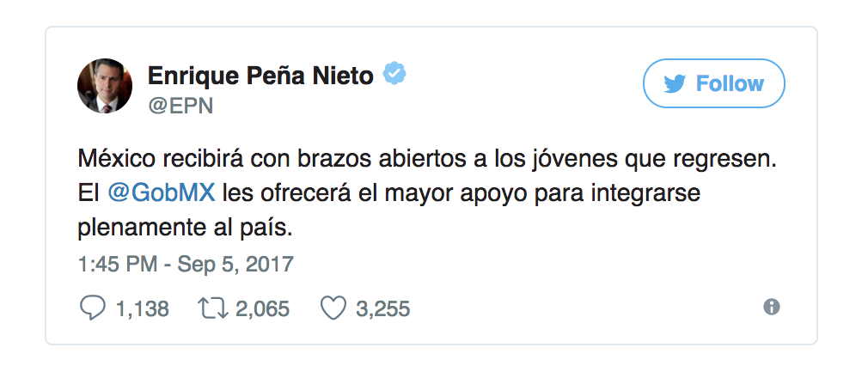868x366 pixels.
Task: Click the Sep 5, 2017 date
Action: [x=235, y=264]
